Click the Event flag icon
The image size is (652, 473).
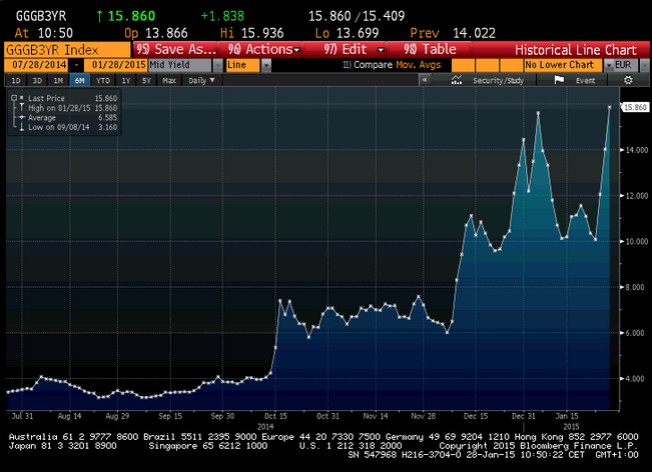[565, 80]
